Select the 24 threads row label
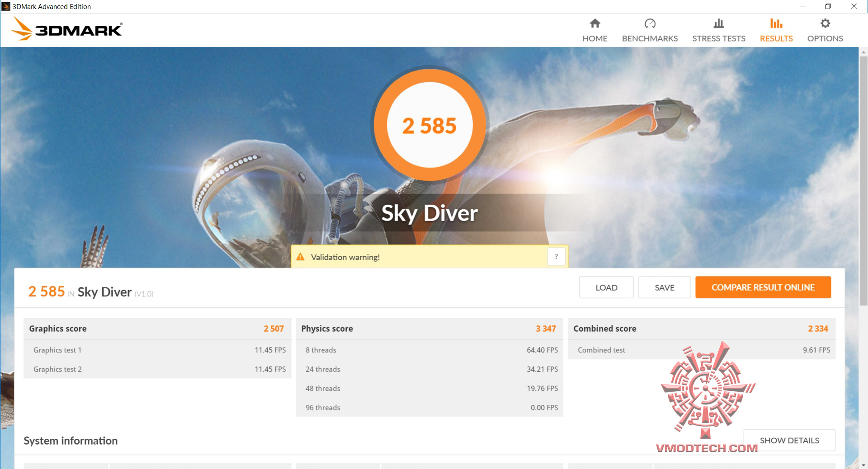Screen dimensions: 868x469 coord(323,369)
